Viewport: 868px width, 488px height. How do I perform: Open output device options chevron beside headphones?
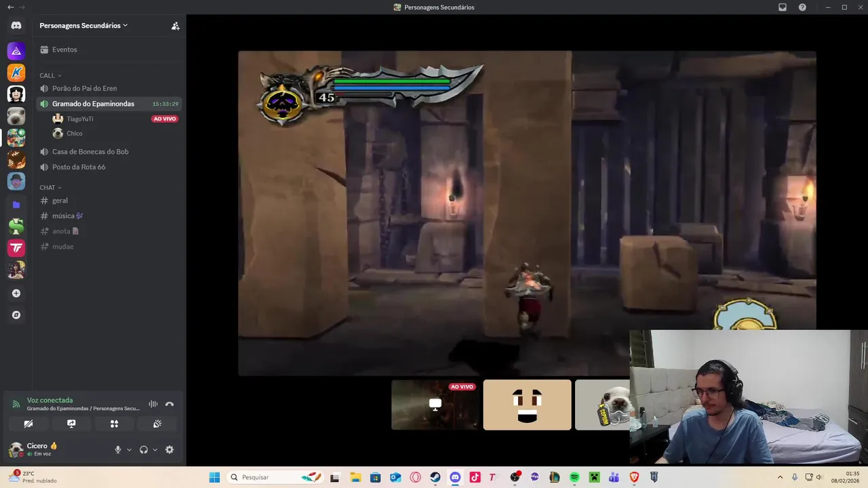(155, 450)
